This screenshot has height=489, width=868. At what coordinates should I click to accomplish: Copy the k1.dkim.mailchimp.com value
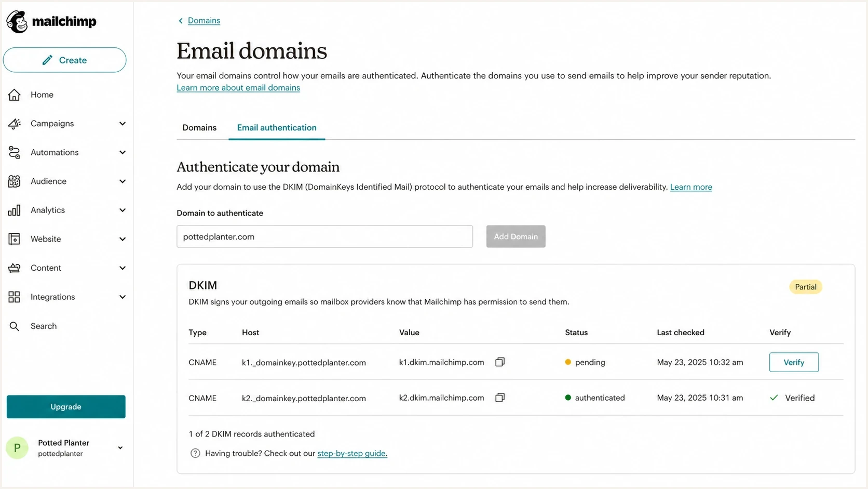tap(500, 362)
